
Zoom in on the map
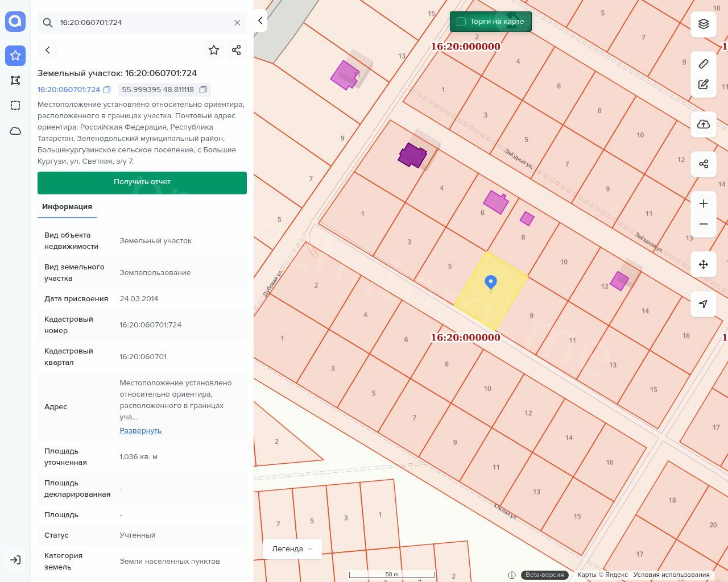tap(704, 203)
